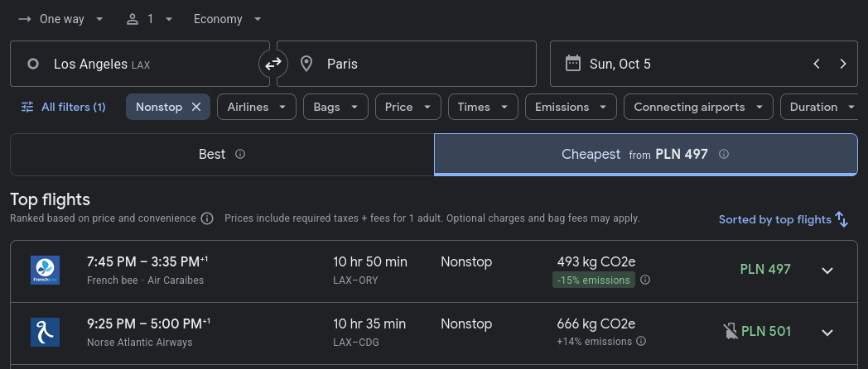Show info for -15% emissions
The height and width of the screenshot is (369, 868).
click(x=645, y=280)
